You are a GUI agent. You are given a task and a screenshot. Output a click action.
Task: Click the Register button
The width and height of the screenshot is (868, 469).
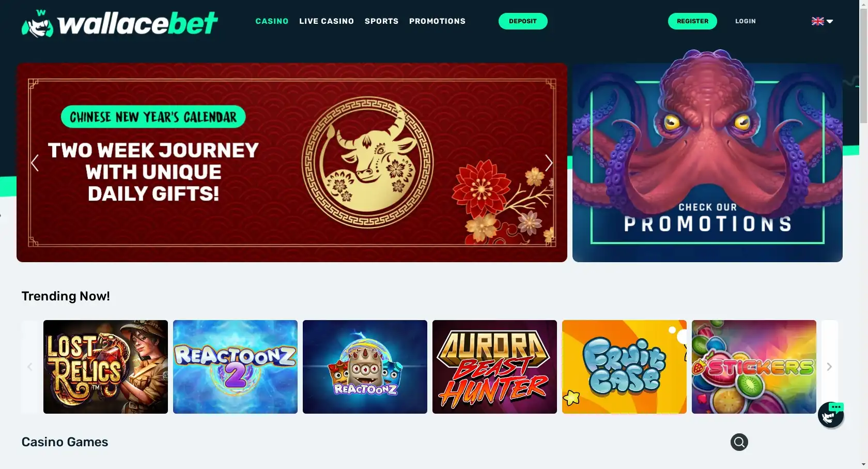pos(692,21)
